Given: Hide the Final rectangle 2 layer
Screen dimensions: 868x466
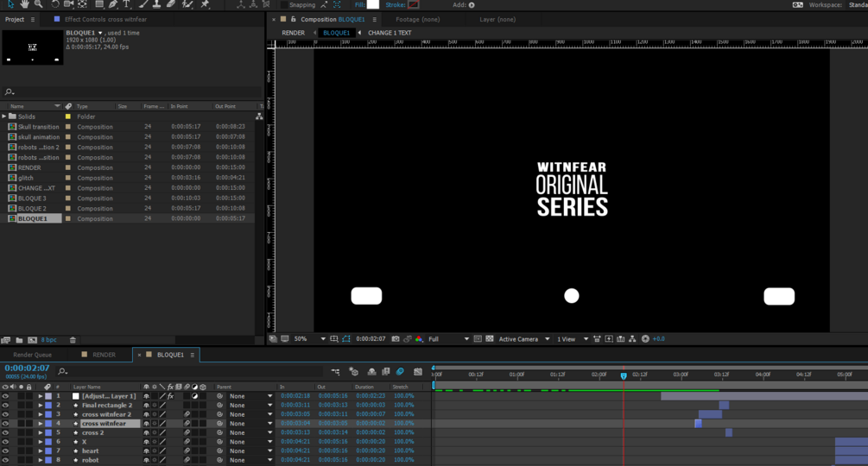Looking at the screenshot, I should pos(5,406).
